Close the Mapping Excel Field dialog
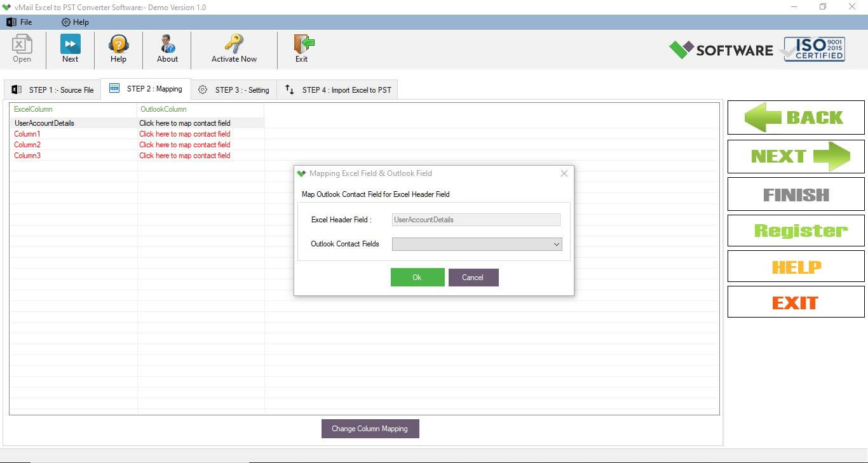 click(564, 173)
